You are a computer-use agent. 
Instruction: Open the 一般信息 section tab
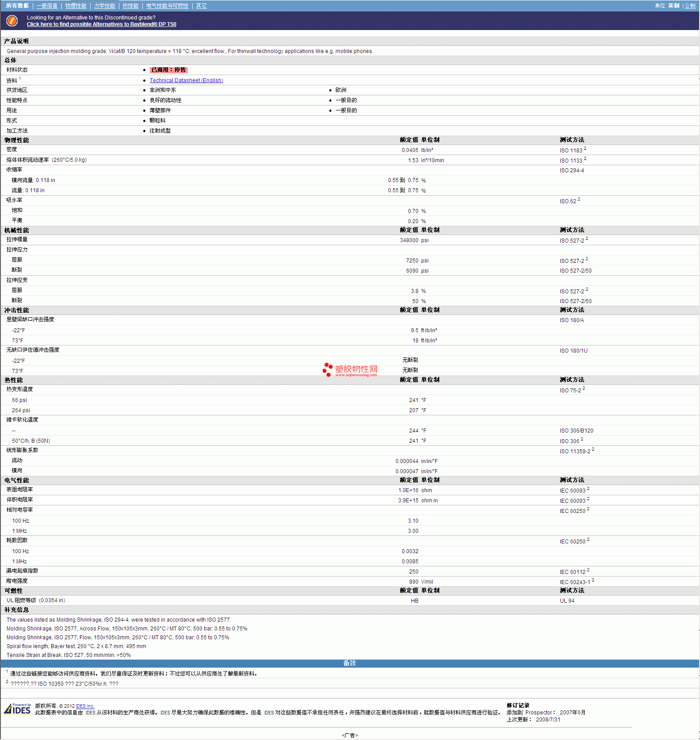[x=47, y=6]
